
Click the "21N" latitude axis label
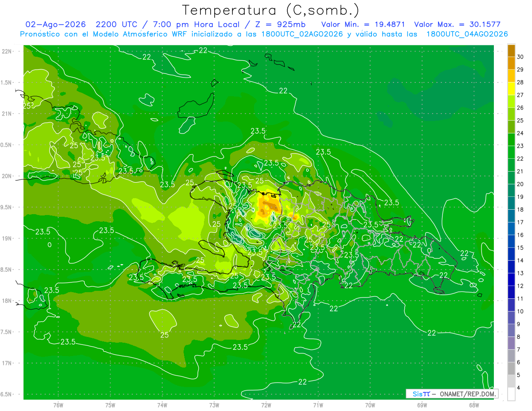click(x=7, y=114)
